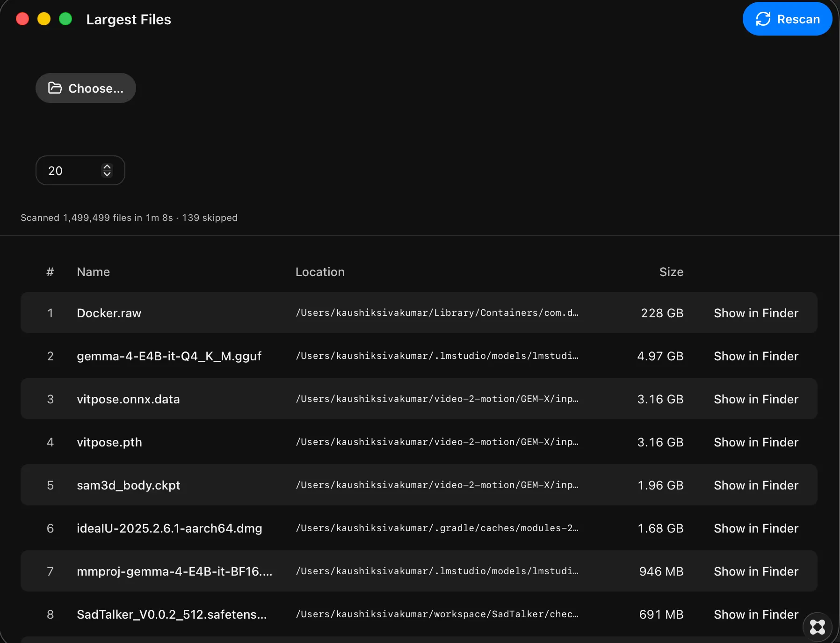Zoom the window with the green button

click(65, 19)
